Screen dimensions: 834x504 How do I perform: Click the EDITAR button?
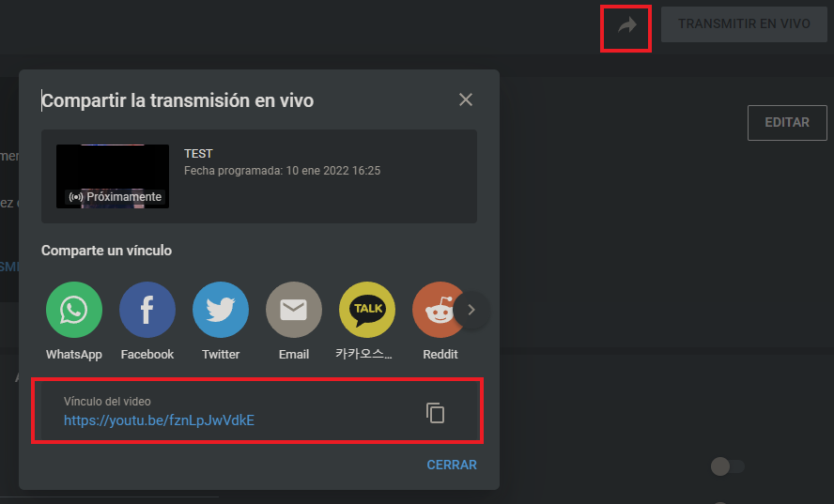pyautogui.click(x=787, y=123)
